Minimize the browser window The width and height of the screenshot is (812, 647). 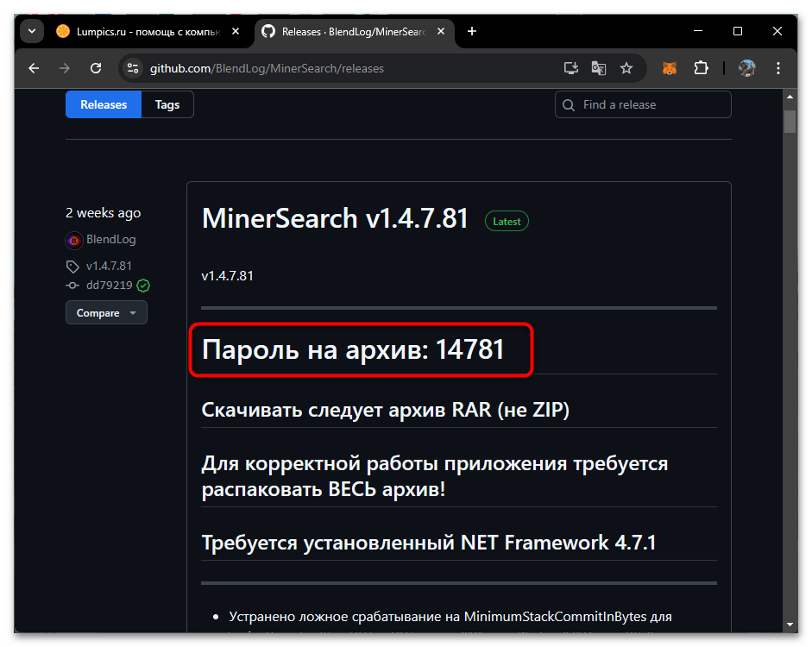(x=698, y=32)
